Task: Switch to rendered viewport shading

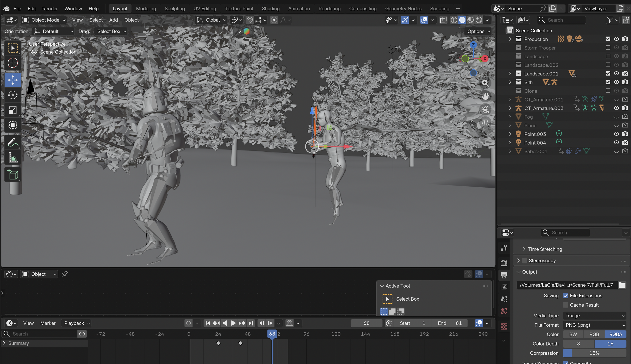Action: click(x=479, y=20)
